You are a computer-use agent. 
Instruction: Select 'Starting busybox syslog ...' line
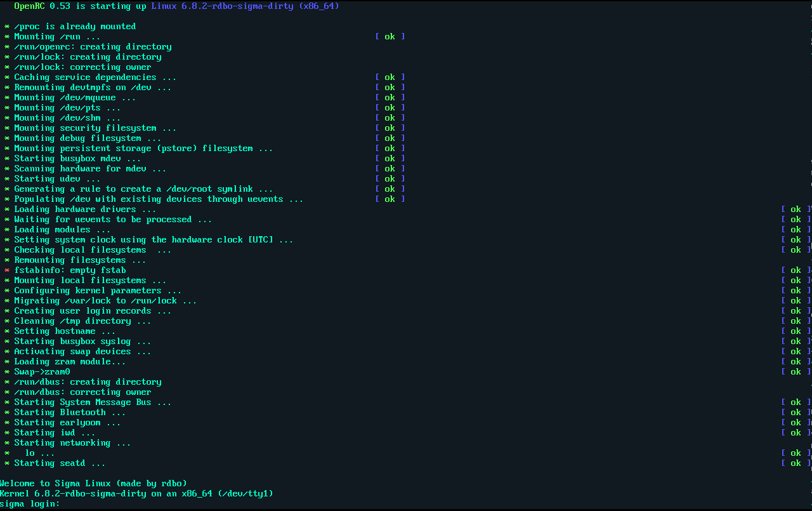[x=82, y=342]
